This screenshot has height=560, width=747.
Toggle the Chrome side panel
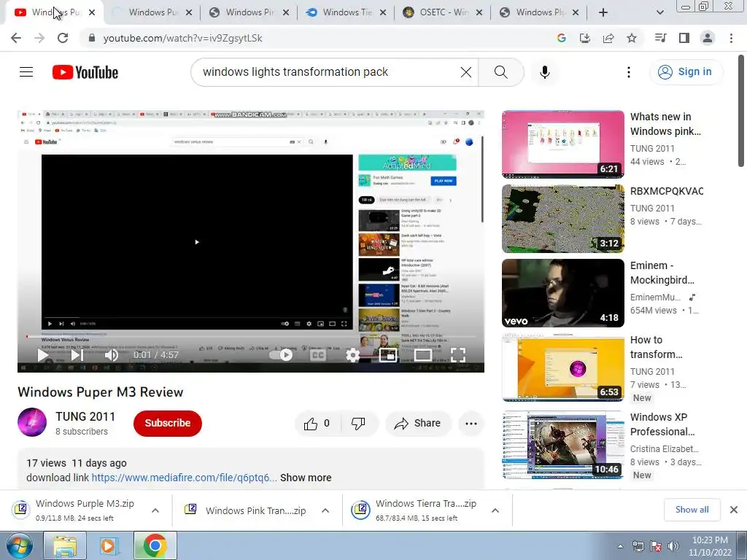[x=684, y=38]
